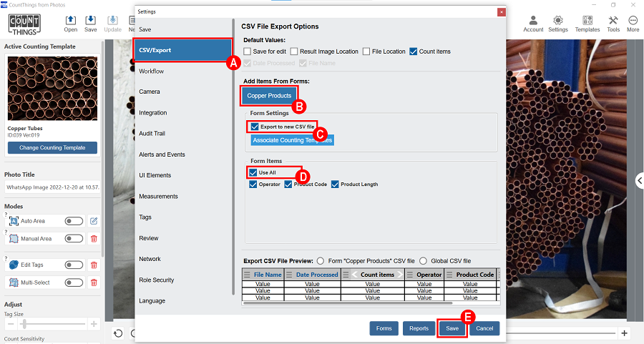Enable the Save for edit checkbox
The image size is (644, 344).
(x=248, y=51)
